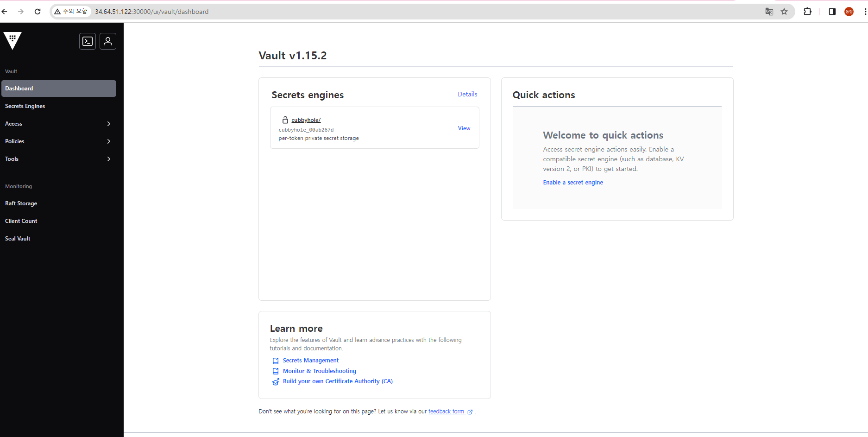
Task: Select Dashboard in sidebar
Action: [x=59, y=89]
